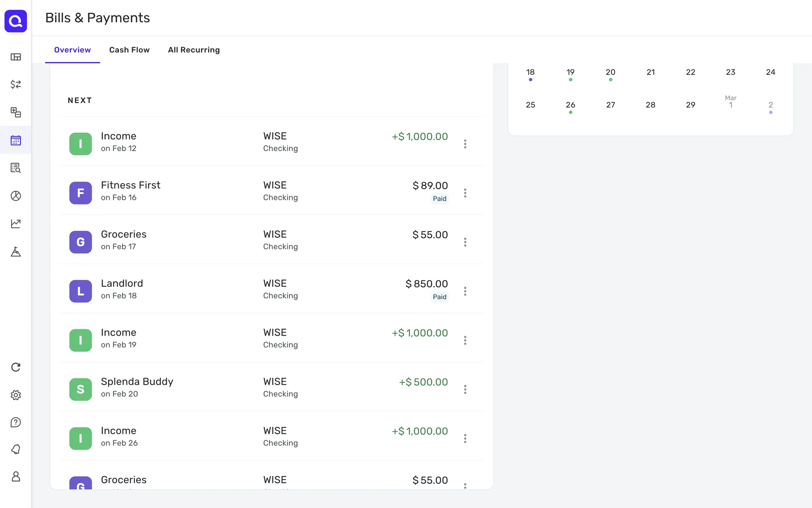
Task: Click the budget plus-minus sidebar icon
Action: point(16,112)
